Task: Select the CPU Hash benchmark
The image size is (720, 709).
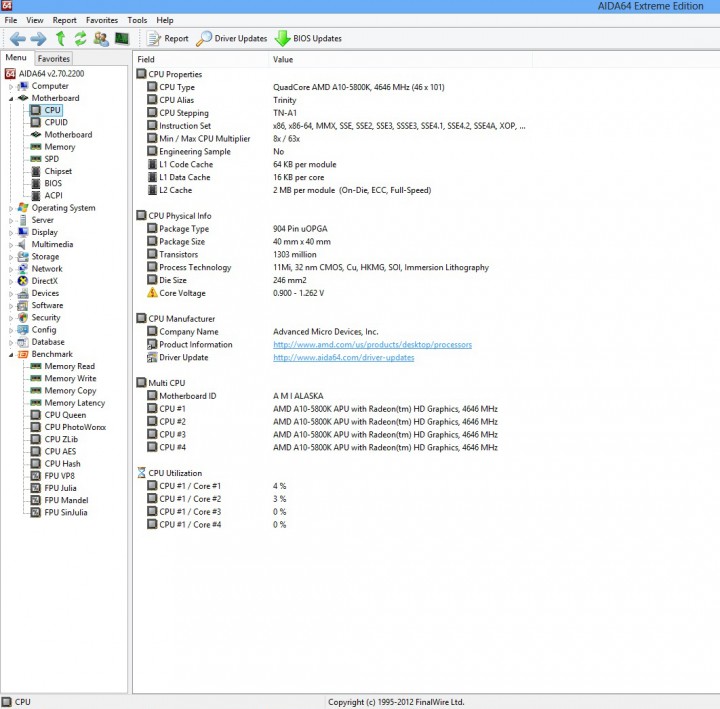Action: coord(56,464)
